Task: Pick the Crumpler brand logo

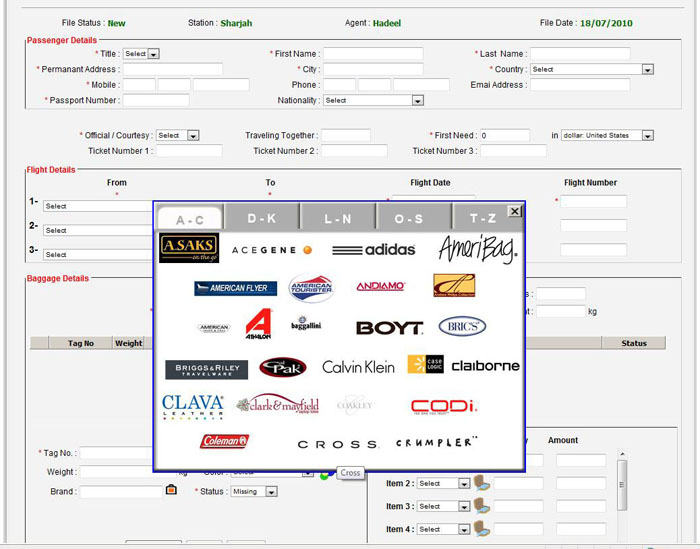Action: 436,443
